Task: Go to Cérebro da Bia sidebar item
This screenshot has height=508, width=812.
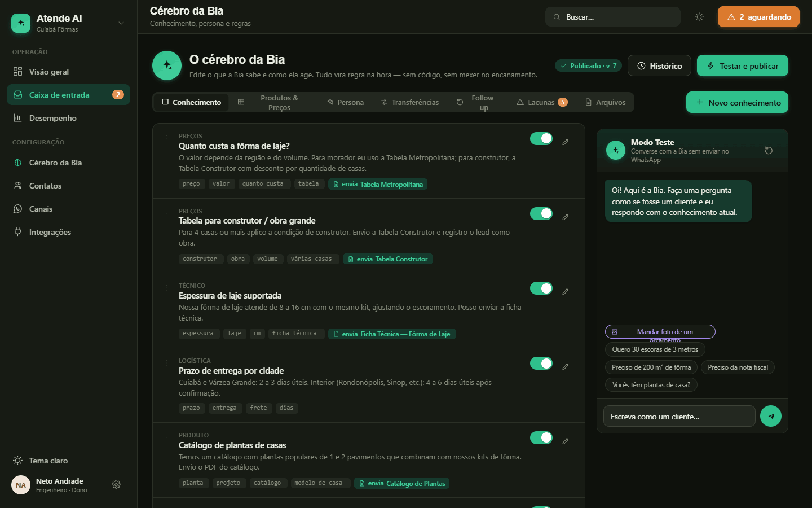Action: click(x=68, y=163)
